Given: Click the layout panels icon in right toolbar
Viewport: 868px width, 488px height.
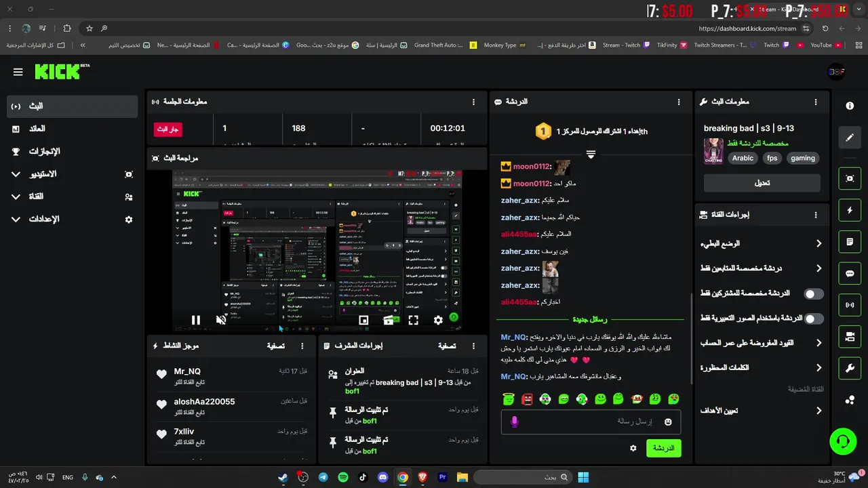Looking at the screenshot, I should pyautogui.click(x=850, y=337).
